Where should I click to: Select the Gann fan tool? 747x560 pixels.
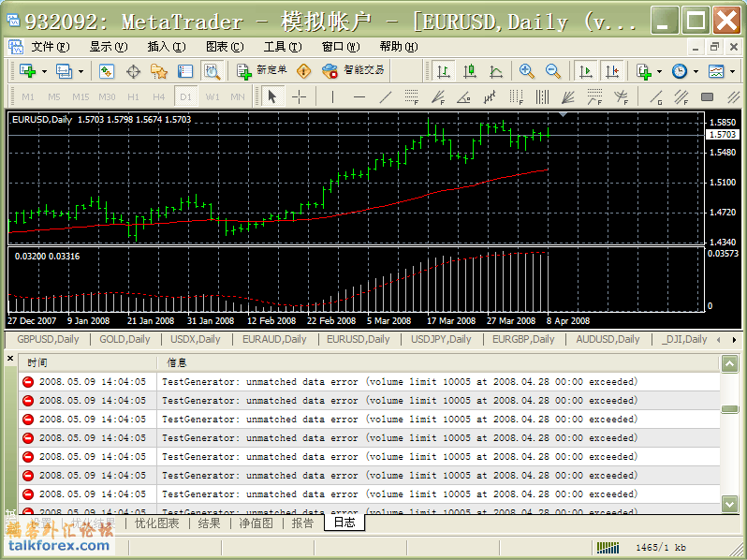568,97
